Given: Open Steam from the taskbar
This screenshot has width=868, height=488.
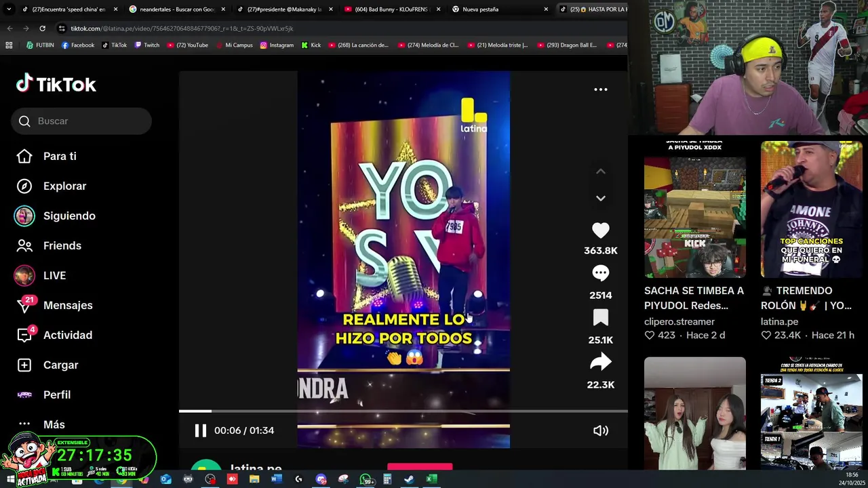Looking at the screenshot, I should click(x=409, y=480).
